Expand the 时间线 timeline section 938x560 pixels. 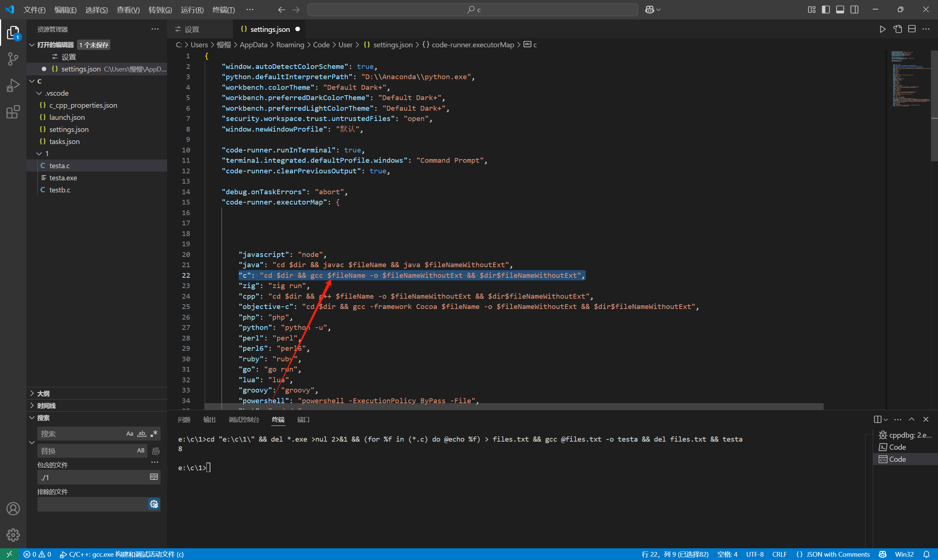46,405
